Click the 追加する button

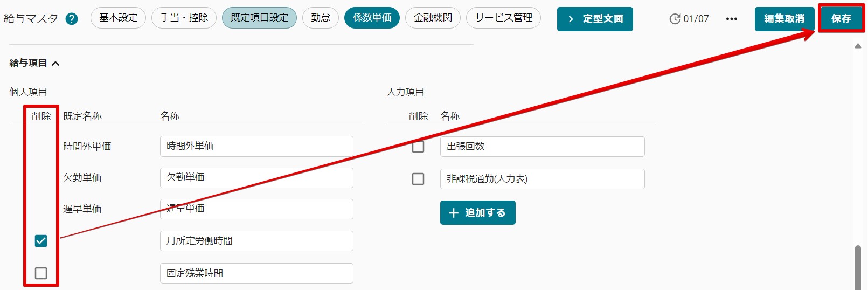(x=478, y=213)
